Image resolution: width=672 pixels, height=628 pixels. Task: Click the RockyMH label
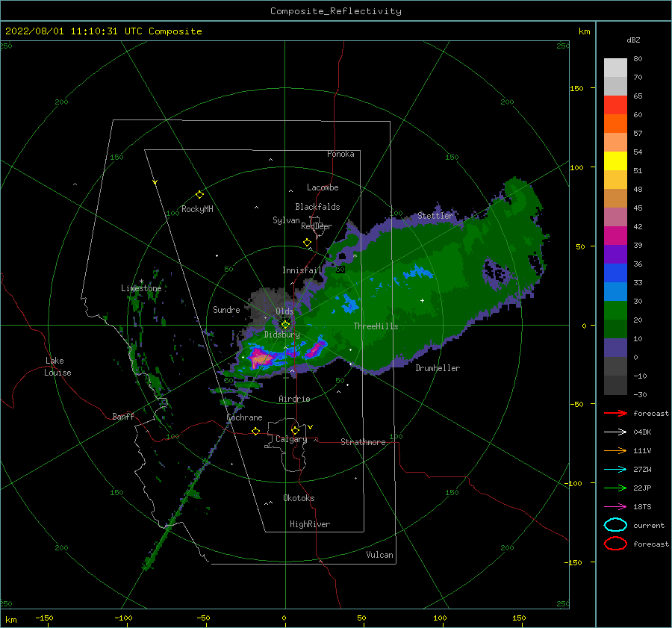[x=198, y=209]
